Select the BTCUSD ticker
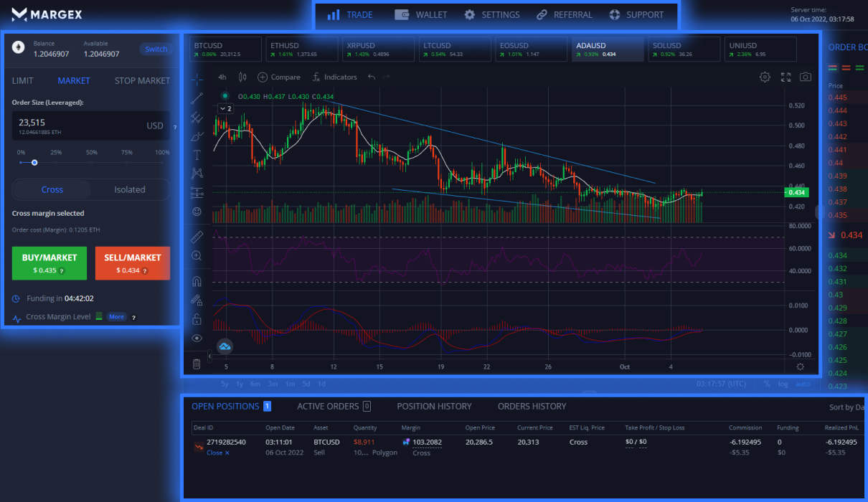Image resolution: width=868 pixels, height=502 pixels. click(226, 49)
